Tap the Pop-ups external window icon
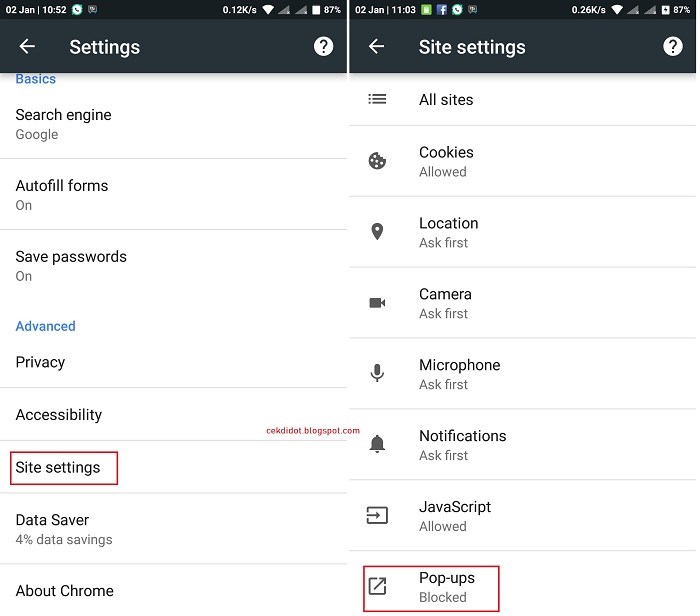This screenshot has height=616, width=700. 377,586
